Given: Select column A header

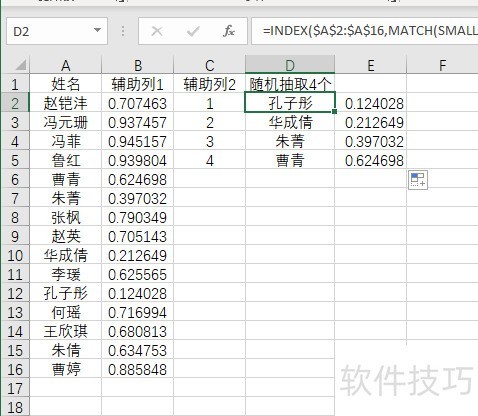Looking at the screenshot, I should pyautogui.click(x=65, y=65).
